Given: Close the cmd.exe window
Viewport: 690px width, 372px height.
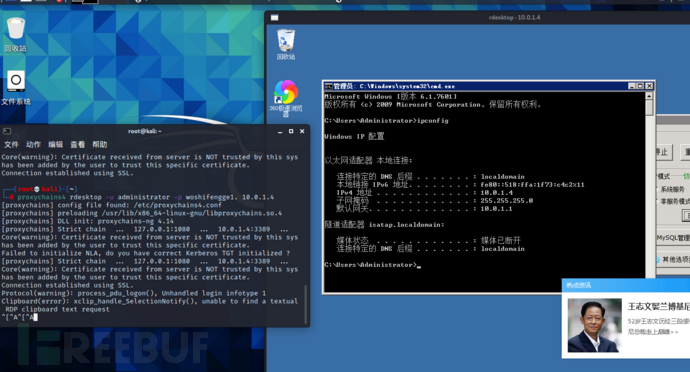Looking at the screenshot, I should 649,86.
